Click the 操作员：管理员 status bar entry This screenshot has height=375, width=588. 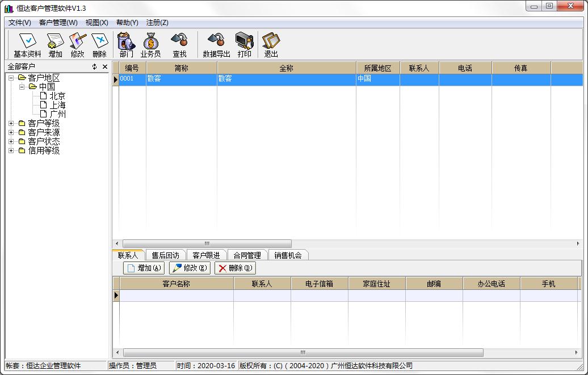pos(132,365)
